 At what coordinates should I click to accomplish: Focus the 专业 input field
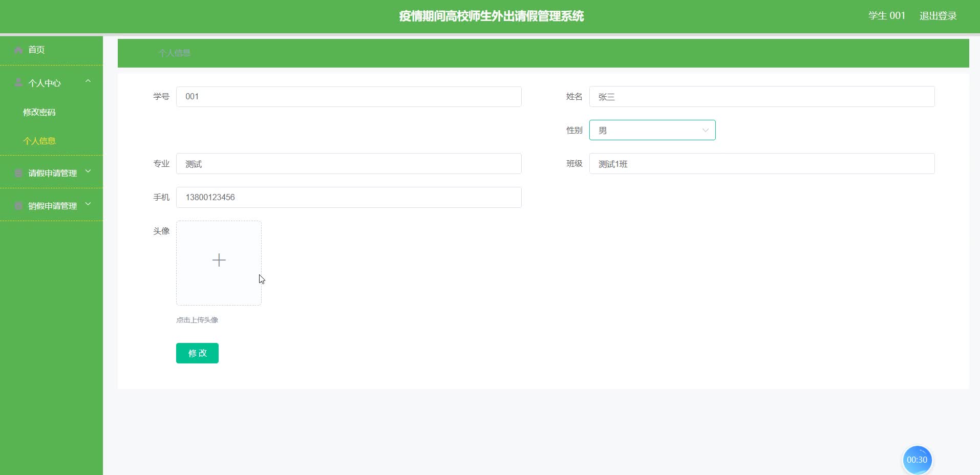[x=349, y=164]
